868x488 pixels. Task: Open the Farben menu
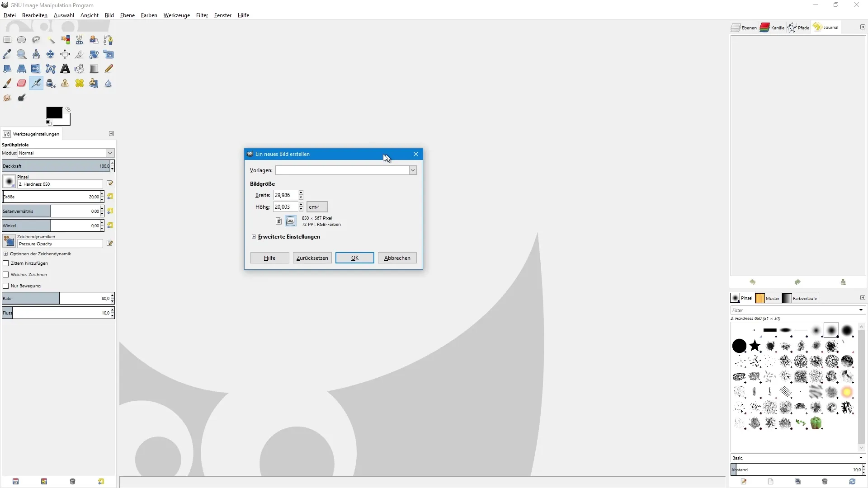click(x=149, y=15)
